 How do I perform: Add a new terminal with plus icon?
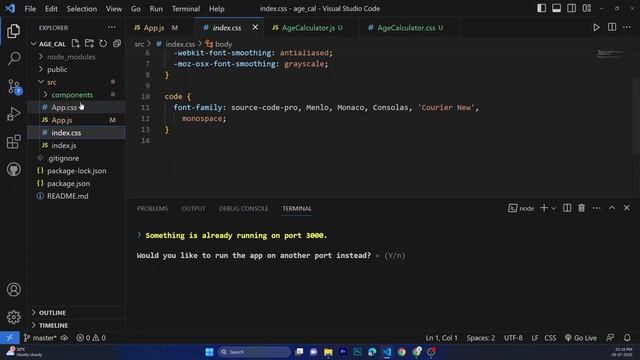544,208
